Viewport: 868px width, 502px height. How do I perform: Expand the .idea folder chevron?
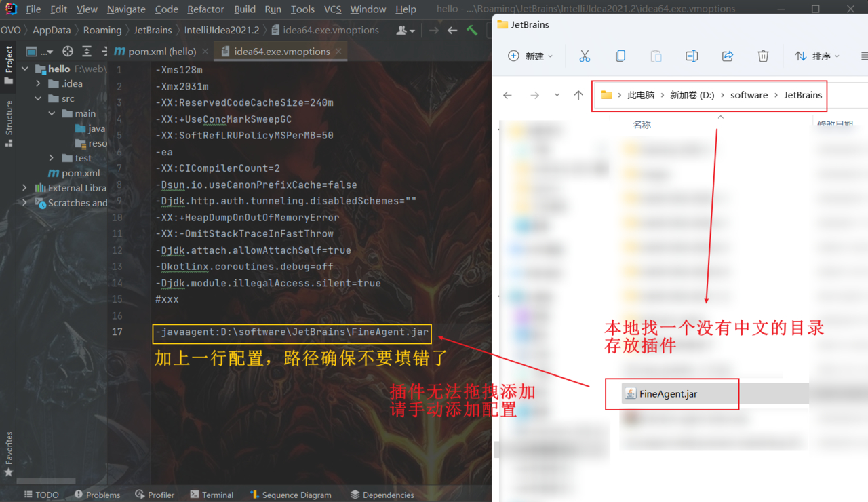[39, 83]
